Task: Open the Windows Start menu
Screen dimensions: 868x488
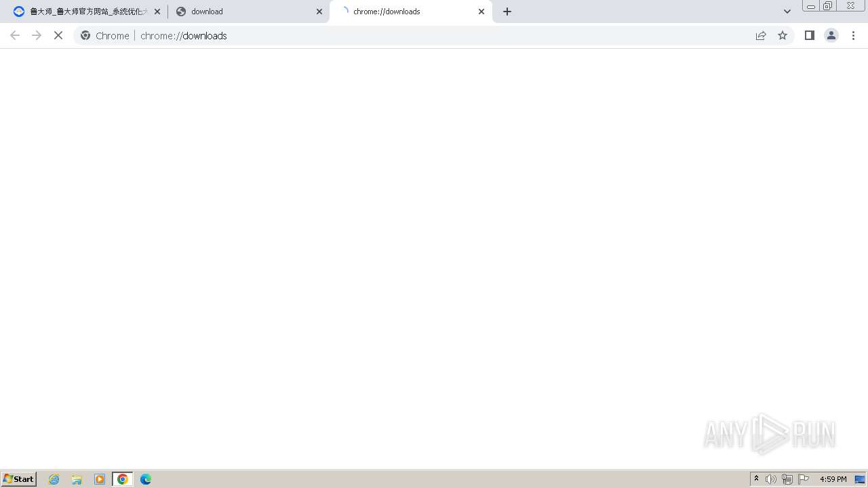Action: tap(19, 479)
